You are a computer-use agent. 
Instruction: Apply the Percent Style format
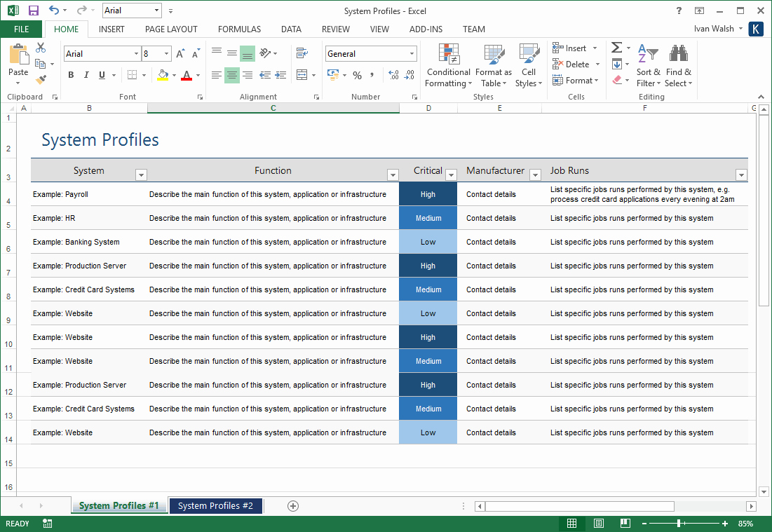[x=357, y=75]
